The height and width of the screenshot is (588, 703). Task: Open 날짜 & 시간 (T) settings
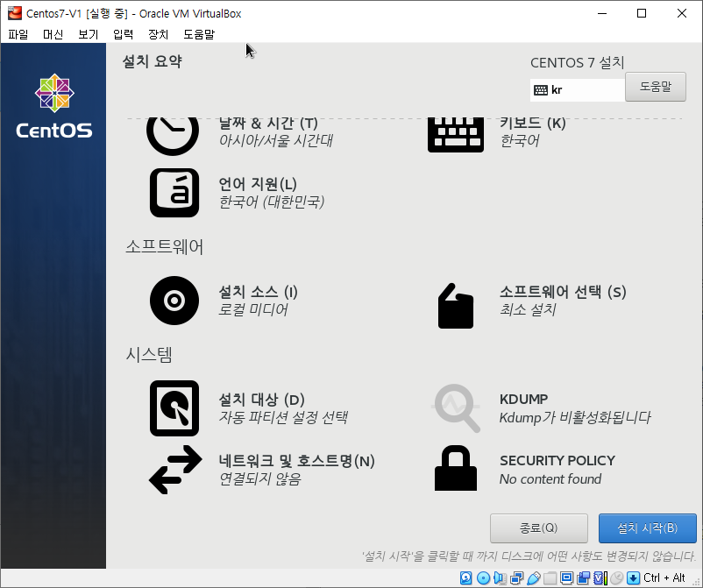pyautogui.click(x=268, y=124)
